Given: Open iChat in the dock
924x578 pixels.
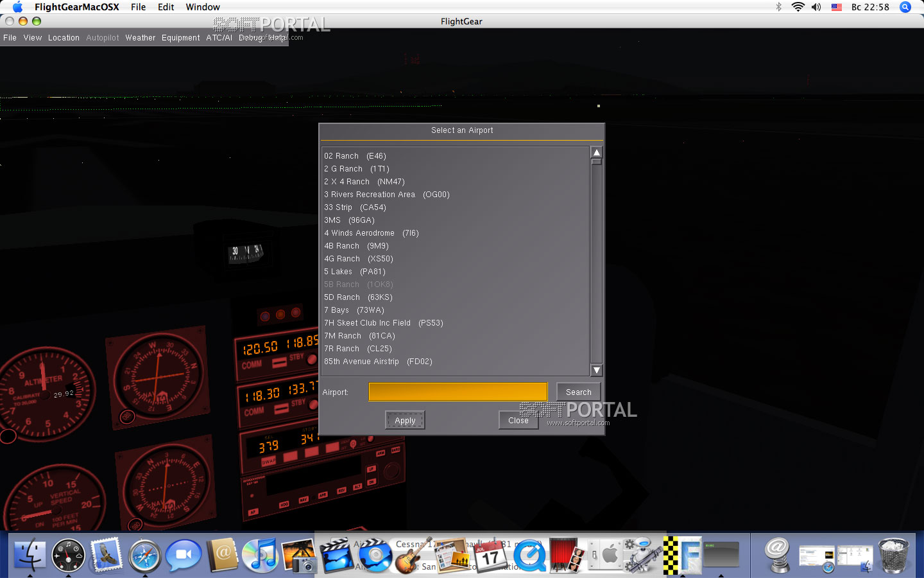Looking at the screenshot, I should (184, 555).
